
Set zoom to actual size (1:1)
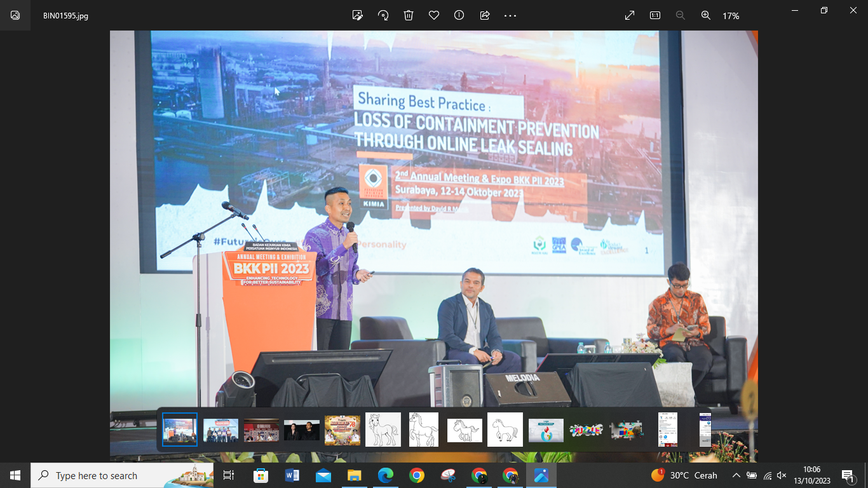[655, 15]
